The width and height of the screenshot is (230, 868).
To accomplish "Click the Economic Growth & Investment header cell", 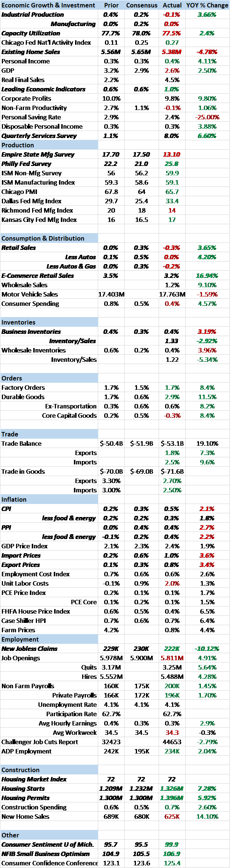I will (49, 5).
